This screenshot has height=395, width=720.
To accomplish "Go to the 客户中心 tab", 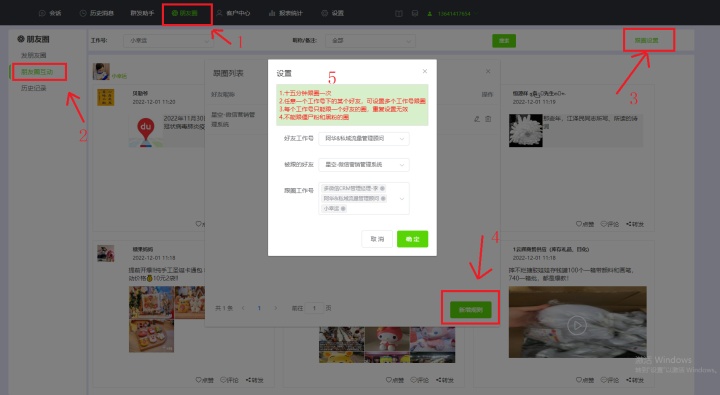I will click(233, 13).
